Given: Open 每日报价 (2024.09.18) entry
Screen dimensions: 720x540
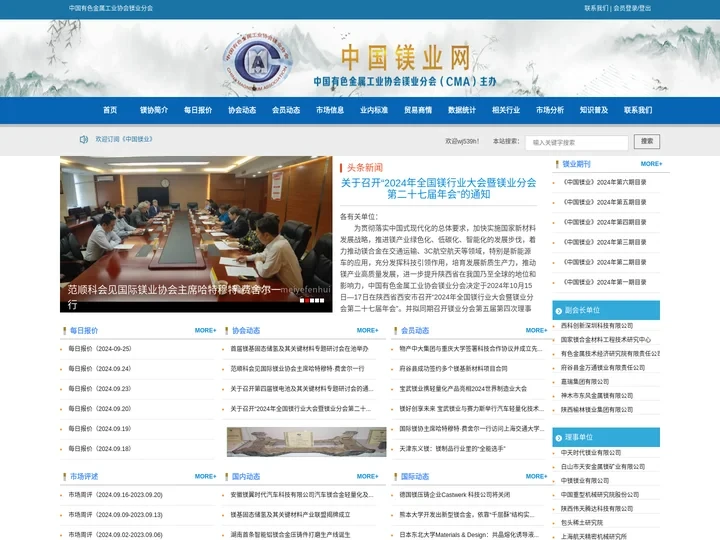Looking at the screenshot, I should pos(100,449).
